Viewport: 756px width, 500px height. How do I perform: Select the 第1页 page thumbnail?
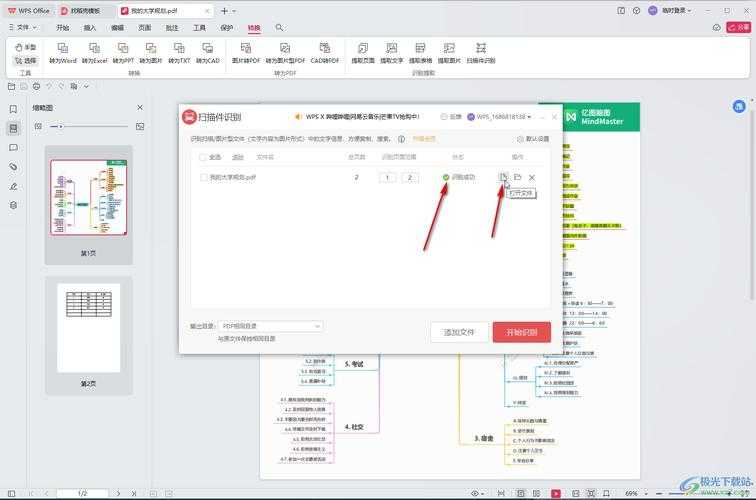[x=89, y=204]
